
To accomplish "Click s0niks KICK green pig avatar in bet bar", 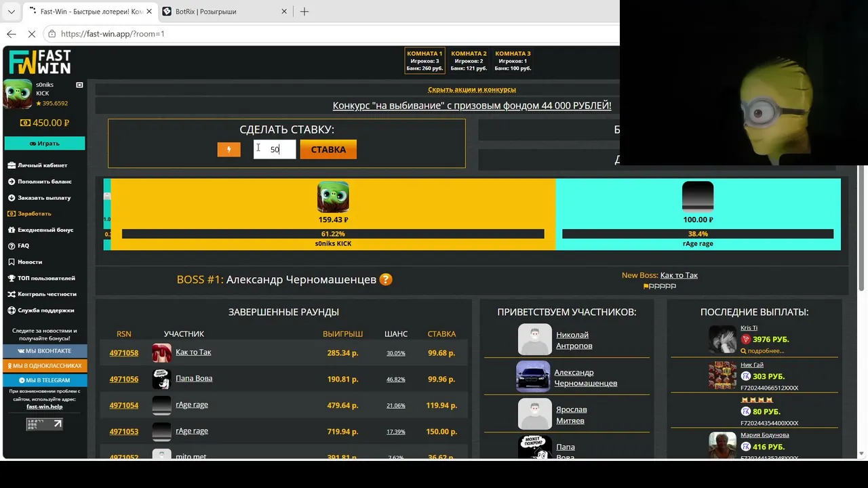I will tap(333, 197).
